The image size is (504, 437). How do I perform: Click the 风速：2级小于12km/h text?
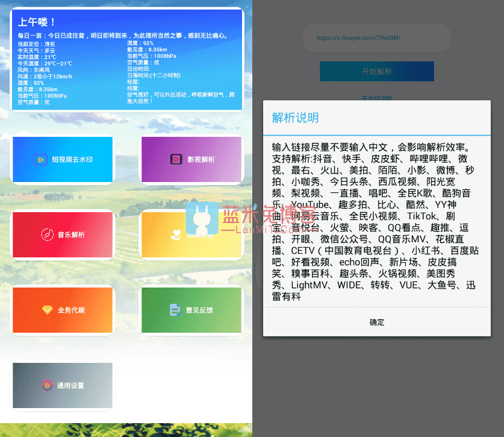point(45,77)
